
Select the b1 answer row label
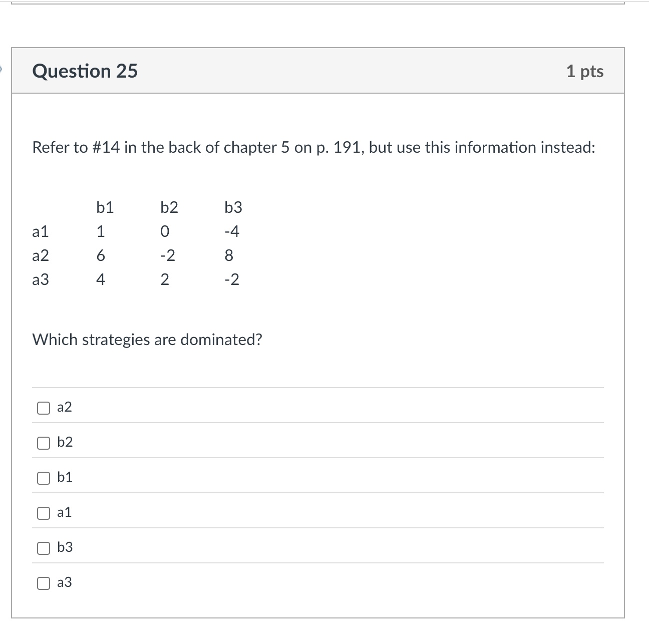click(x=65, y=477)
